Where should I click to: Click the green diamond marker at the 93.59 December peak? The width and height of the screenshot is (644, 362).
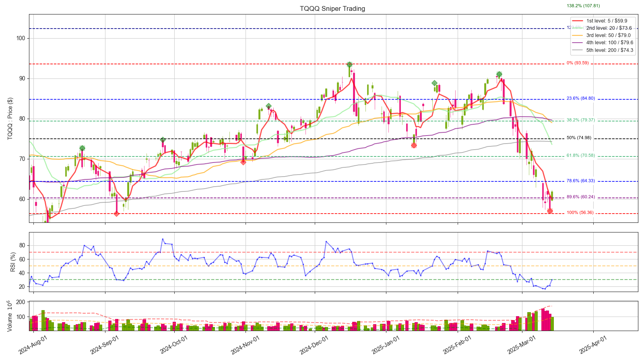coord(349,64)
